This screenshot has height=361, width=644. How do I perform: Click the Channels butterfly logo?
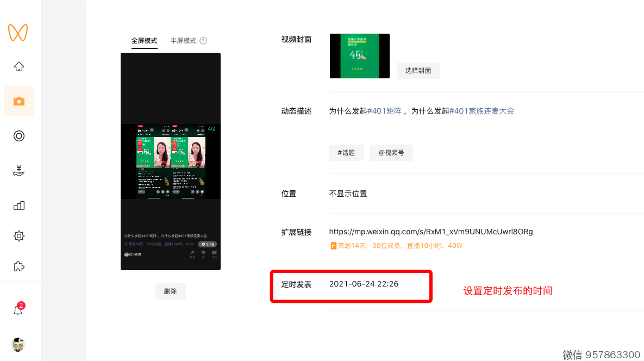pyautogui.click(x=18, y=33)
